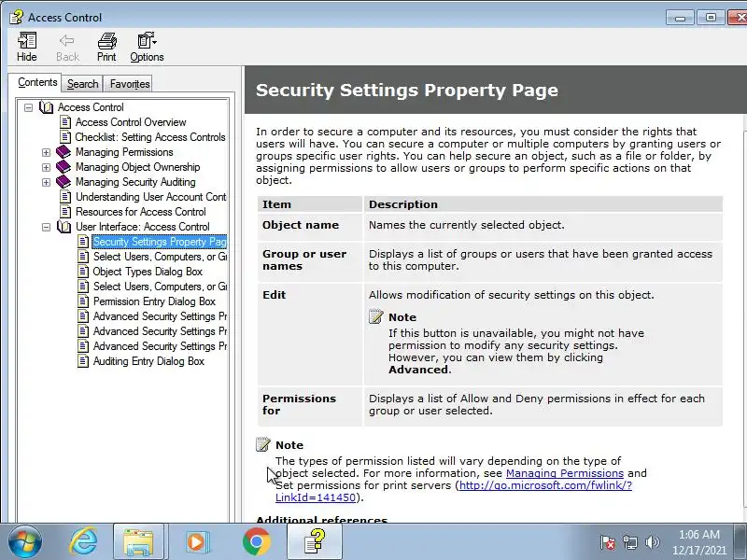Click the Note icon below the table
This screenshot has height=560, width=747.
(x=263, y=444)
